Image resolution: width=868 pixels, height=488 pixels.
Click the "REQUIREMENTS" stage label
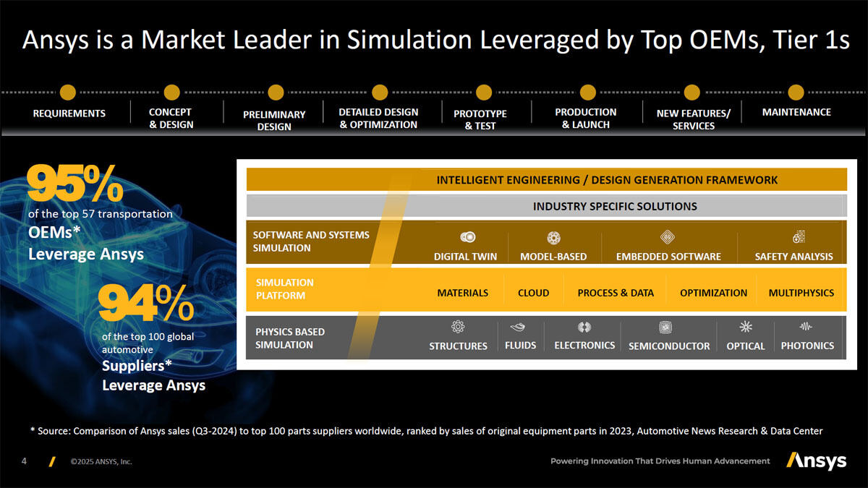click(x=69, y=114)
